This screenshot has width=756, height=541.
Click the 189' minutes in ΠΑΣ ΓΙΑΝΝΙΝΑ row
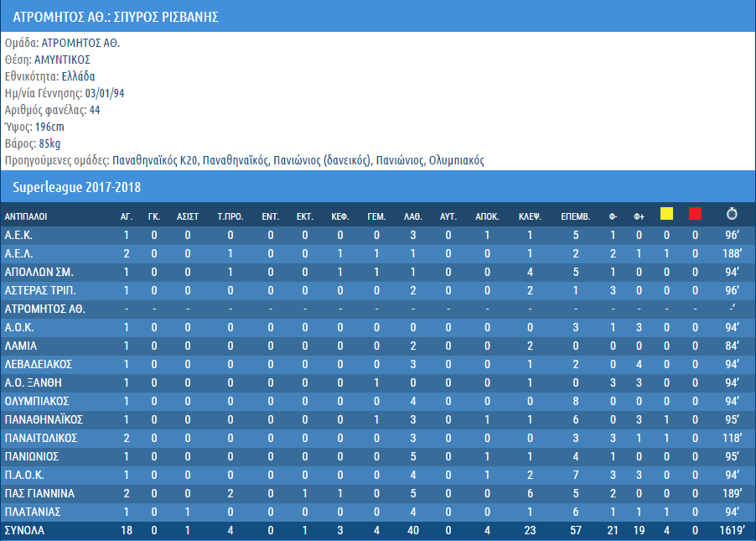click(x=732, y=493)
